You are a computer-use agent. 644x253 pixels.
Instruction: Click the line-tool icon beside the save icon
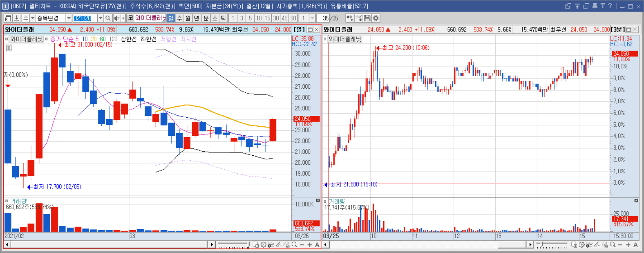pos(359,18)
